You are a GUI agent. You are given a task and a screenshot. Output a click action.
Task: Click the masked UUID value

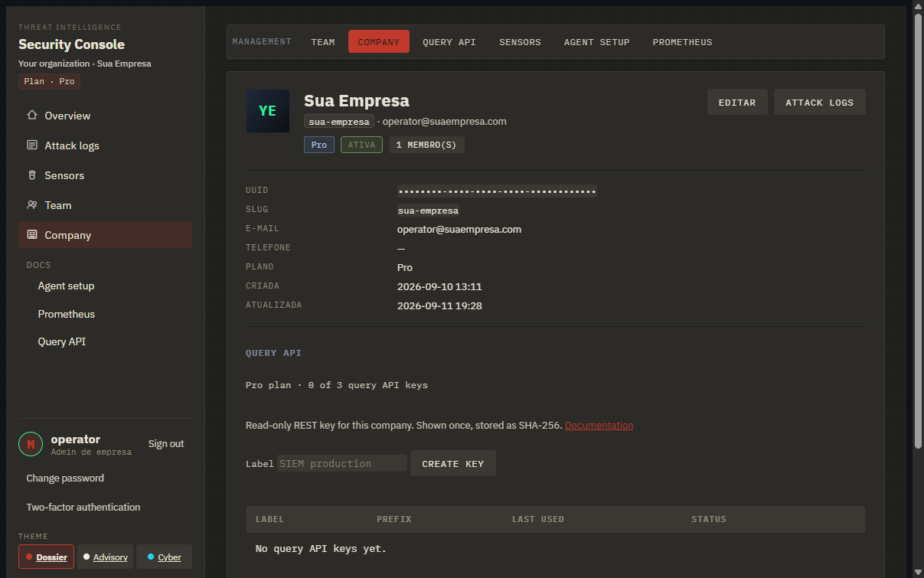(x=497, y=191)
